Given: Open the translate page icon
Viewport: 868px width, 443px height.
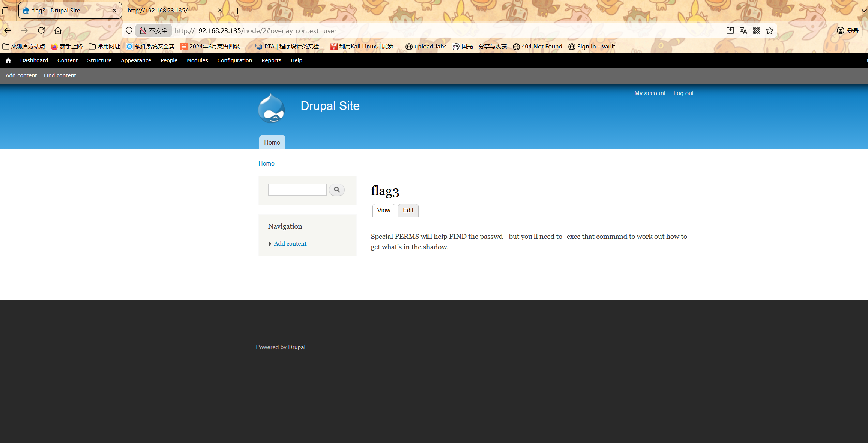Looking at the screenshot, I should click(x=743, y=30).
